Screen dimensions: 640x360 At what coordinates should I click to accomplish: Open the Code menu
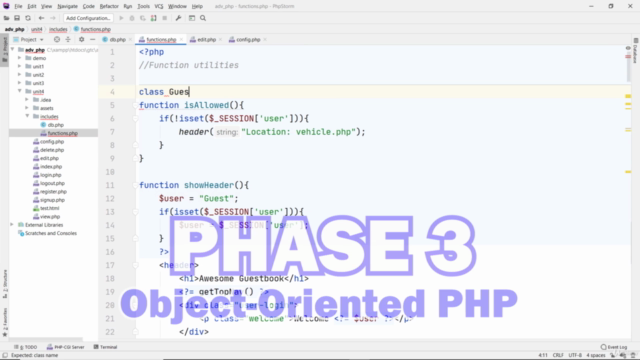point(89,6)
